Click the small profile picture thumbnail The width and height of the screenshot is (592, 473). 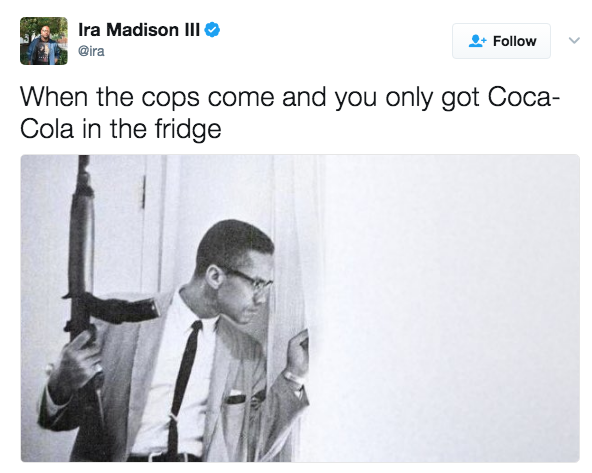tap(44, 41)
